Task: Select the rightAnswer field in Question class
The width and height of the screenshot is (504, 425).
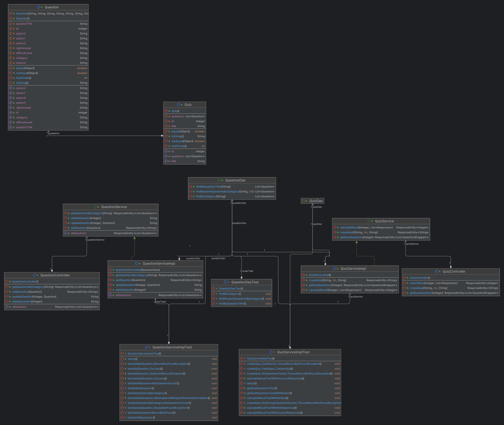Action: (x=24, y=48)
